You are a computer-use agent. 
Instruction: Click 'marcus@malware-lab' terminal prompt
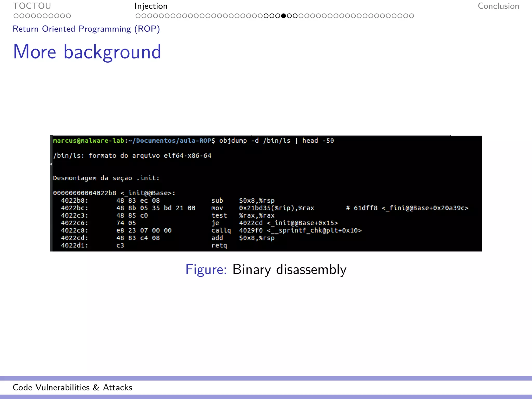point(89,141)
